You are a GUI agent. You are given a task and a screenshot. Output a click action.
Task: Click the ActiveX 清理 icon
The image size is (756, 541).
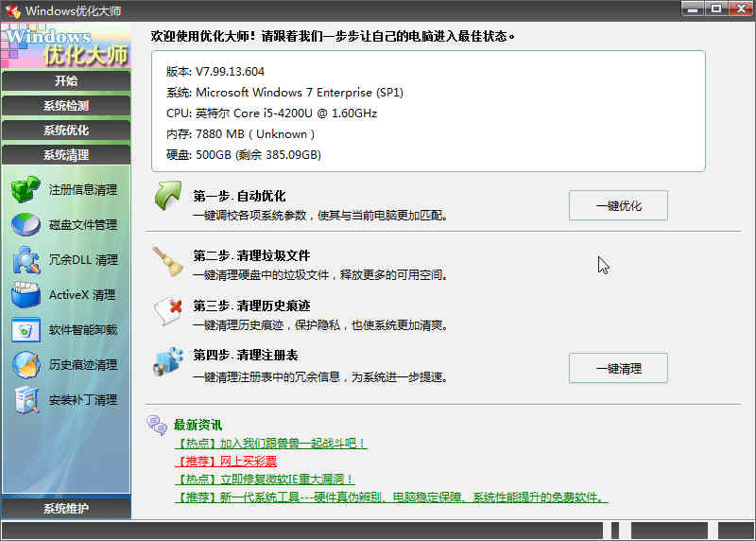pos(26,294)
